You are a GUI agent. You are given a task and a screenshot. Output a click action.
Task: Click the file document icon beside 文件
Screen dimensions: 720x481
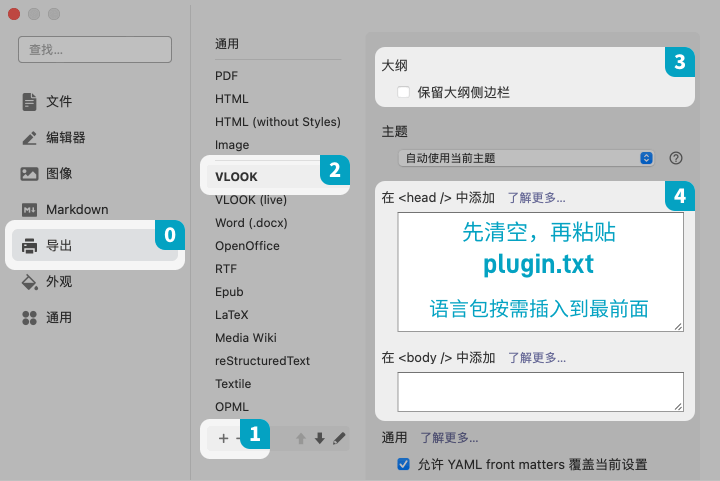coord(29,101)
